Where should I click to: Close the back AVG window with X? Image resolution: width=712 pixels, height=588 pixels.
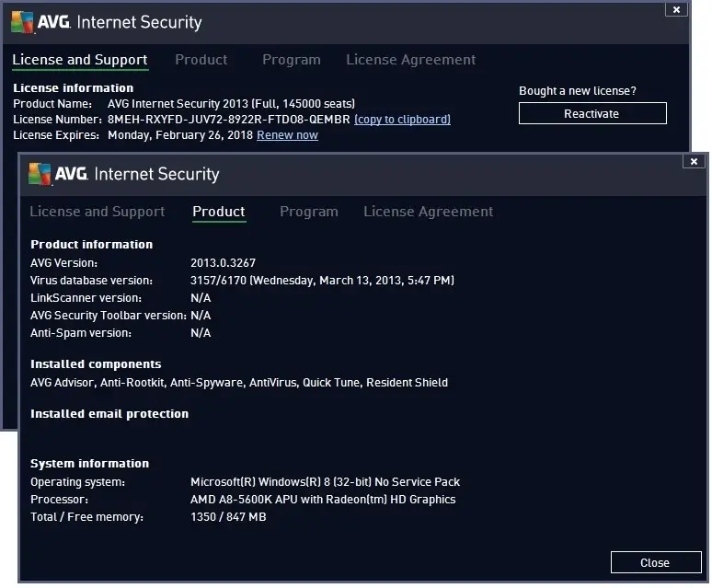pyautogui.click(x=676, y=9)
